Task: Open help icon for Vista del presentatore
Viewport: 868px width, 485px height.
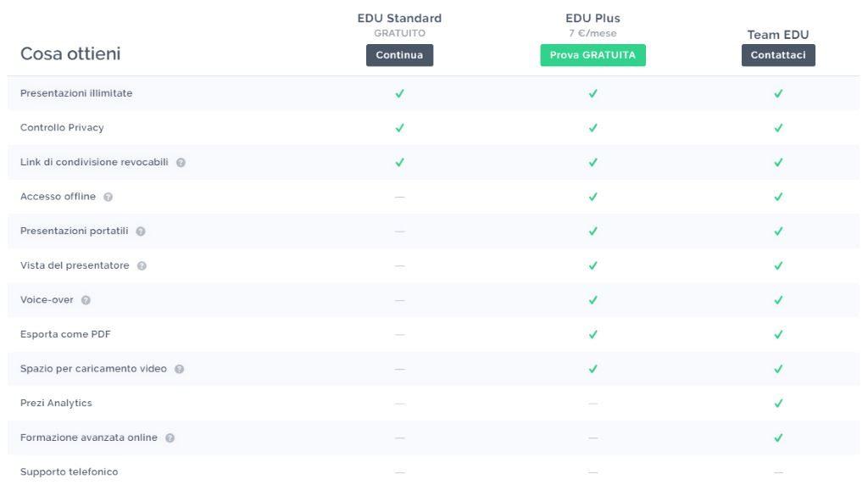Action: (x=142, y=265)
